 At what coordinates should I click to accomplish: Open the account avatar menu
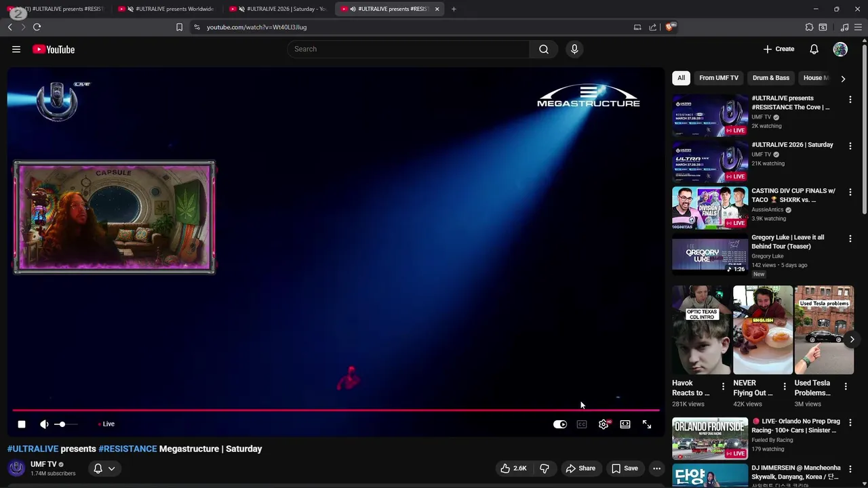tap(840, 49)
